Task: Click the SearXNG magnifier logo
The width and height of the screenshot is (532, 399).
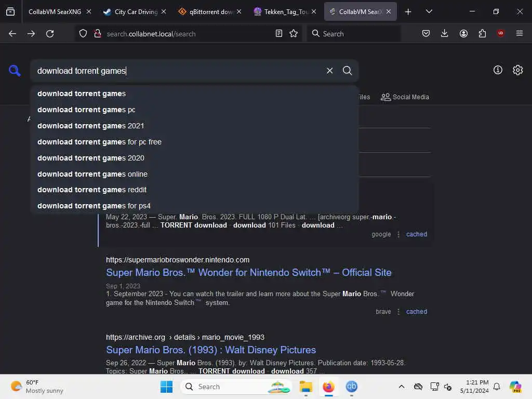Action: (15, 71)
